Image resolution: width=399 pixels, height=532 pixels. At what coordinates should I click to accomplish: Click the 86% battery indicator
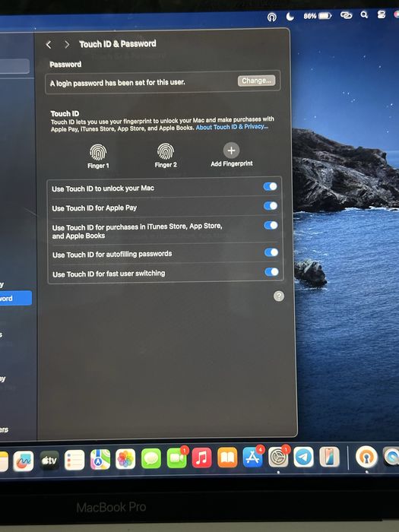click(x=318, y=16)
